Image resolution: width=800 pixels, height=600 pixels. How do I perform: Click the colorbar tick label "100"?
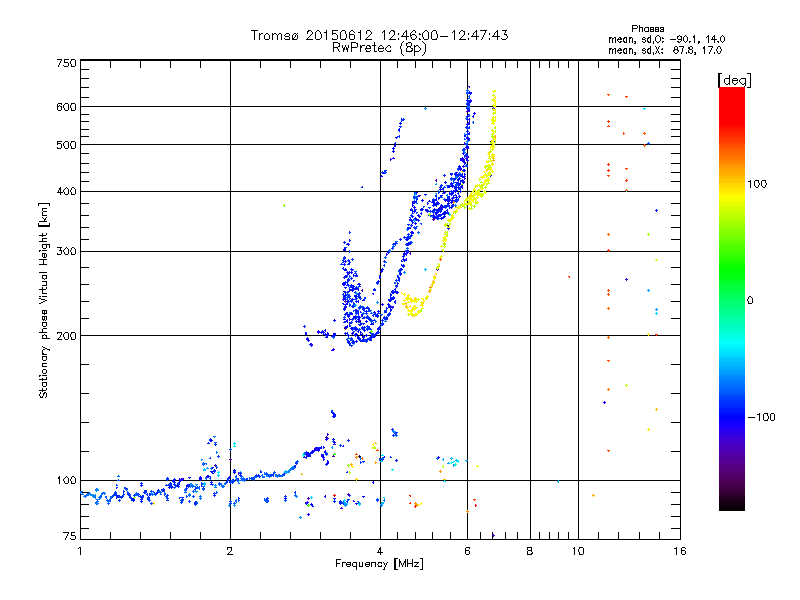(x=757, y=184)
